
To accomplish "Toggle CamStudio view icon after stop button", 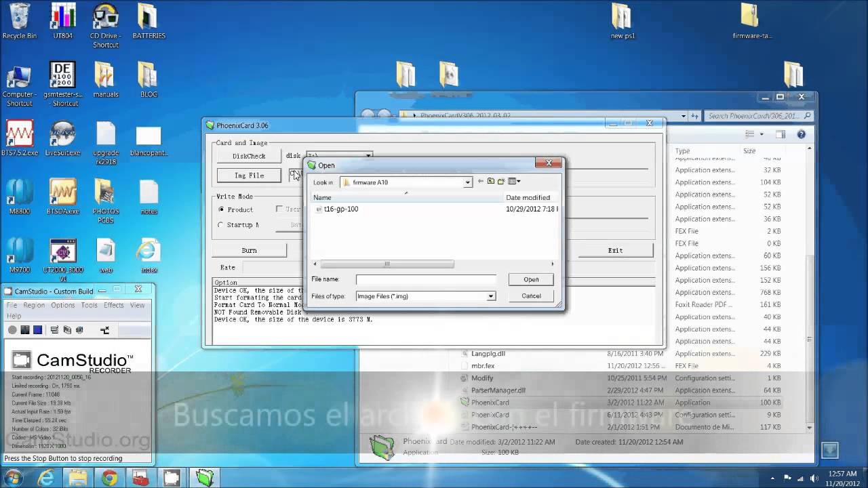I will [x=54, y=330].
